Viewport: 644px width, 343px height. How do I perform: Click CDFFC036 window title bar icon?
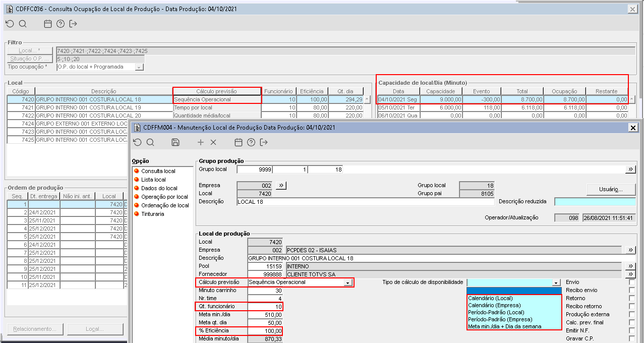[10, 9]
